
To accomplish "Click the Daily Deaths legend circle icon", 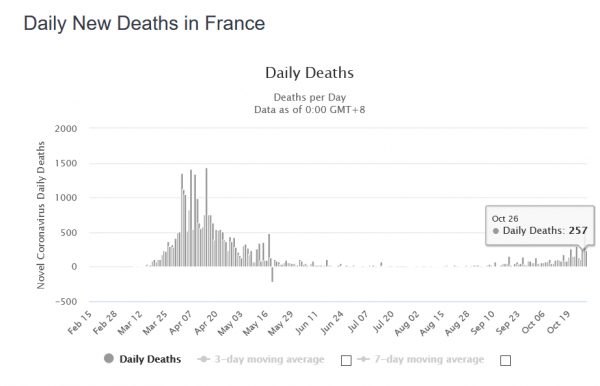I will (x=109, y=358).
